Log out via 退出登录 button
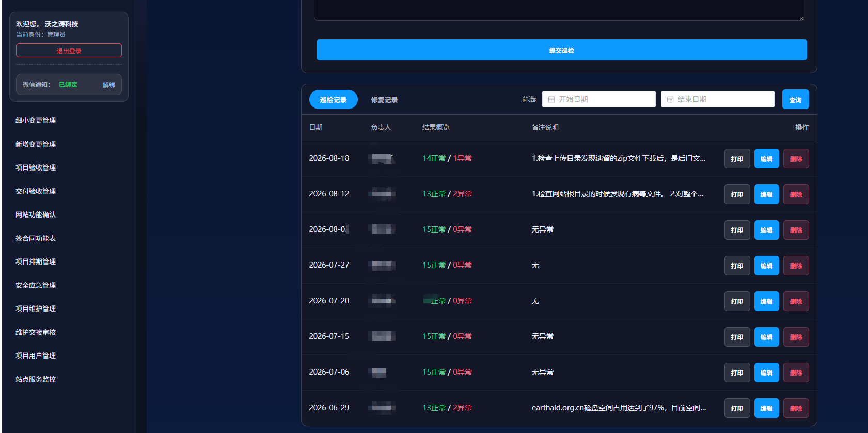The height and width of the screenshot is (433, 868). [69, 51]
